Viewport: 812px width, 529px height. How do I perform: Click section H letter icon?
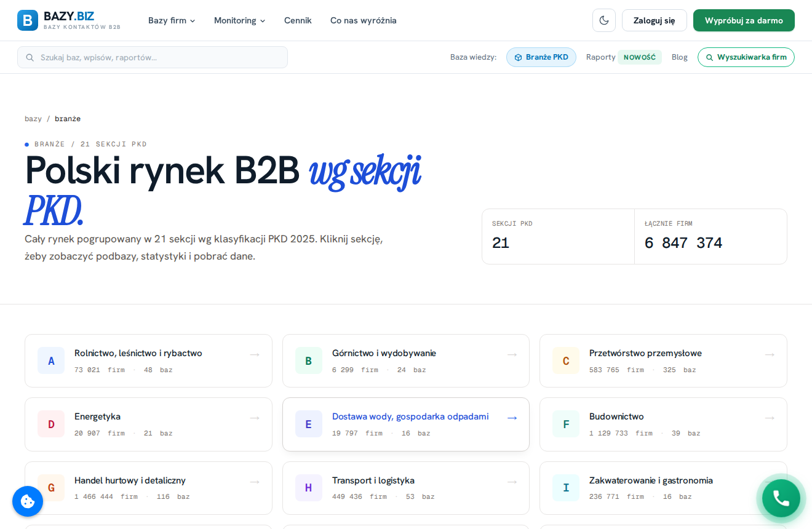[x=309, y=488]
